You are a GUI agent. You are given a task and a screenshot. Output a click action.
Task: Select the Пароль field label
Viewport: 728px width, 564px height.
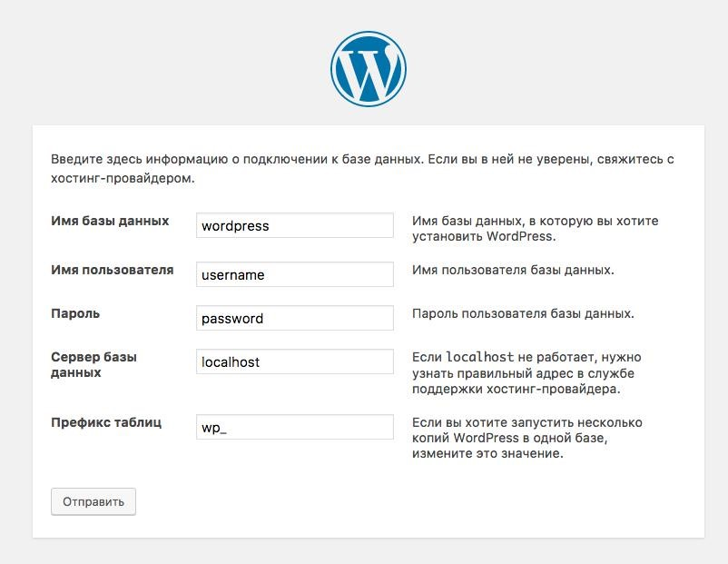click(x=75, y=313)
